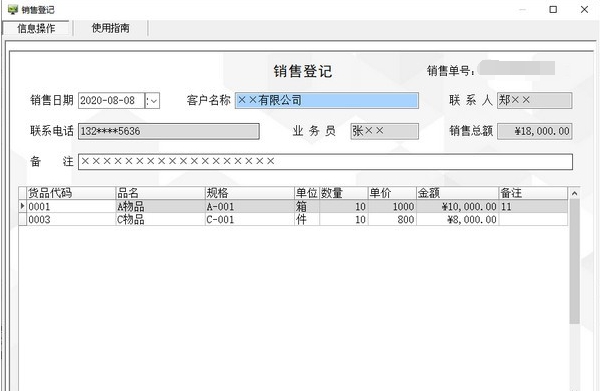The width and height of the screenshot is (600, 391).
Task: Click the table scrollbar up arrow
Action: [574, 194]
